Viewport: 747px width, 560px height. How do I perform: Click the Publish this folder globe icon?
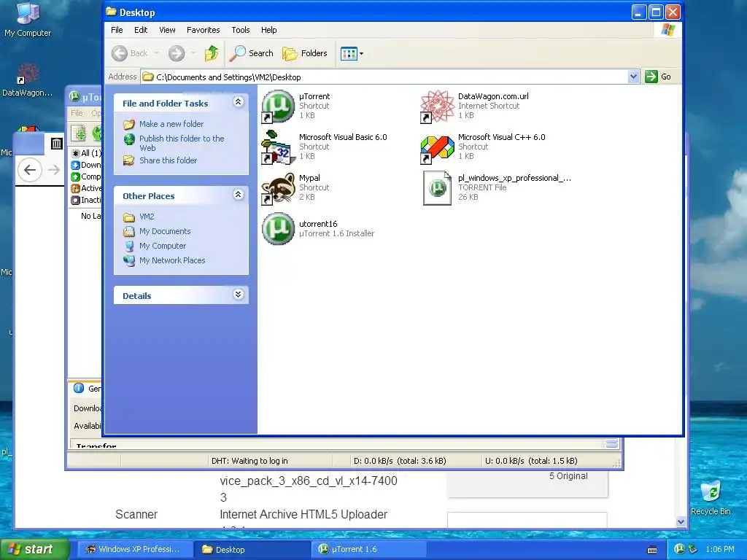tap(129, 139)
